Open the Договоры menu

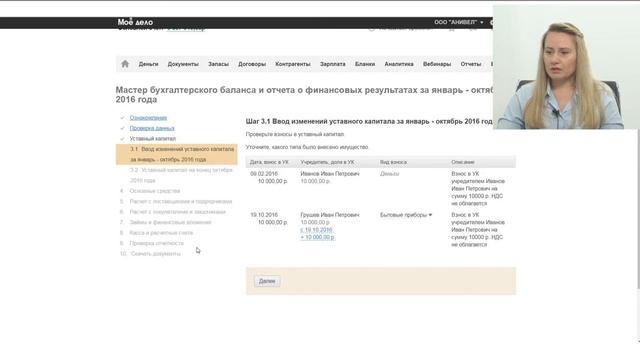coord(252,64)
